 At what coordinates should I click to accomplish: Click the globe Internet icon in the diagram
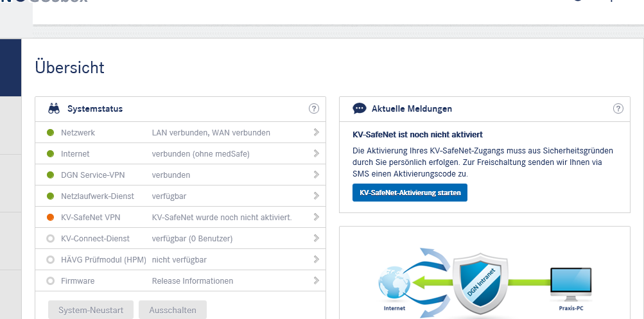point(394,283)
